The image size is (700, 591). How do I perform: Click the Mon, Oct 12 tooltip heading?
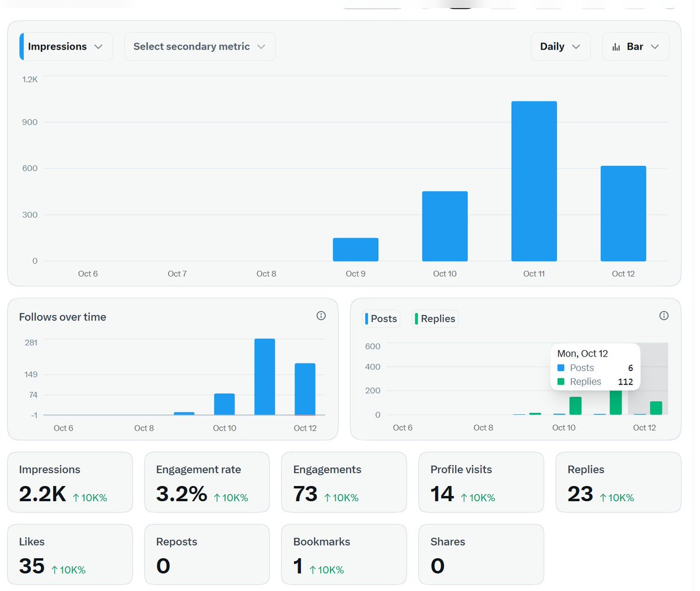(582, 354)
